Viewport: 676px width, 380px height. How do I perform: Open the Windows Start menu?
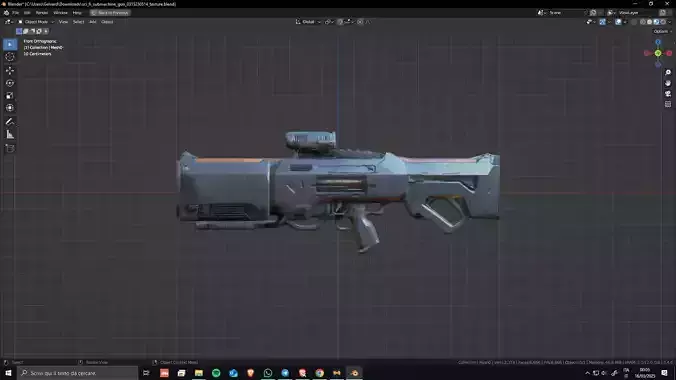click(x=9, y=373)
